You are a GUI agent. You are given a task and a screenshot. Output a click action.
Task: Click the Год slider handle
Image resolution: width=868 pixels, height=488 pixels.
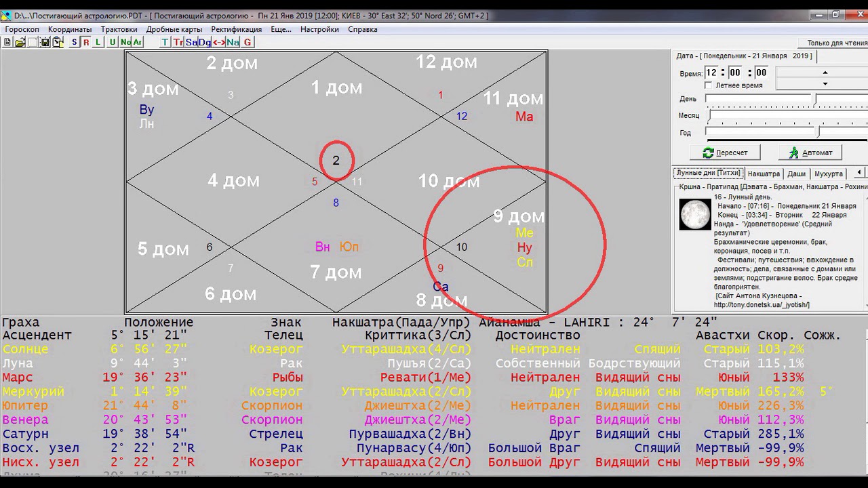pyautogui.click(x=818, y=131)
